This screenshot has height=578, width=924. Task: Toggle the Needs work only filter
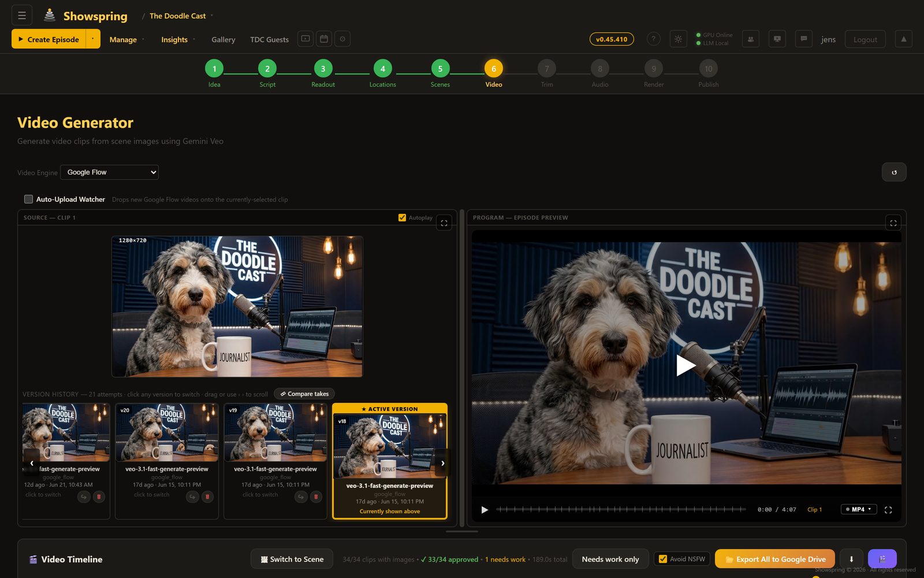tap(610, 559)
